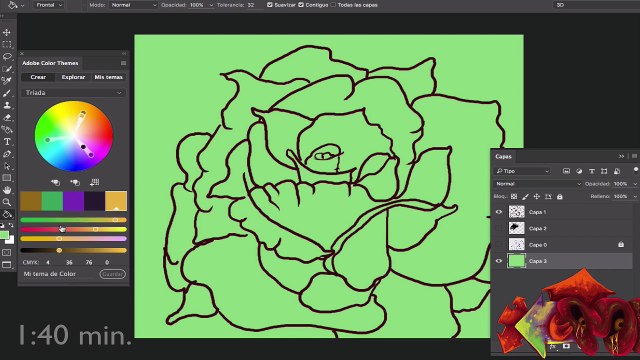Select the Clone Stamp tool
The image size is (640, 360).
click(7, 105)
